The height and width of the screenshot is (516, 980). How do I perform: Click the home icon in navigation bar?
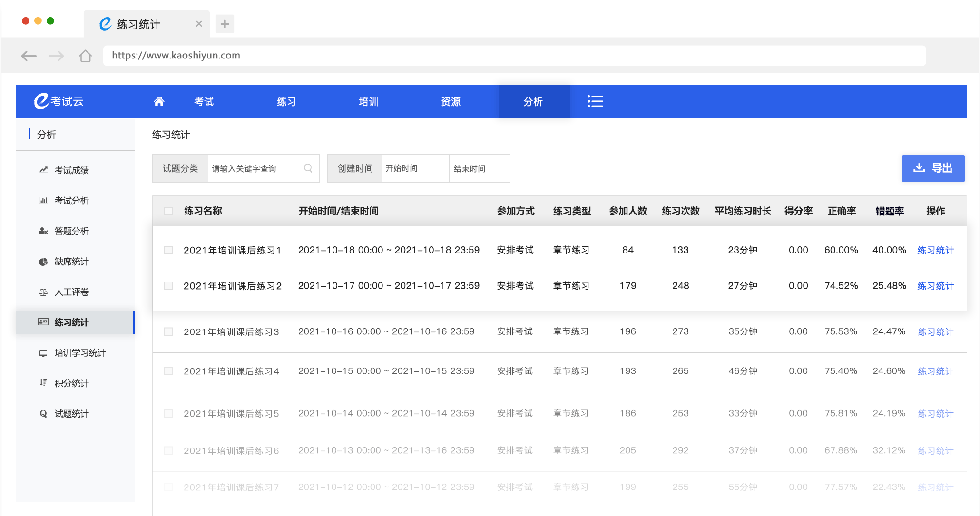coord(159,101)
